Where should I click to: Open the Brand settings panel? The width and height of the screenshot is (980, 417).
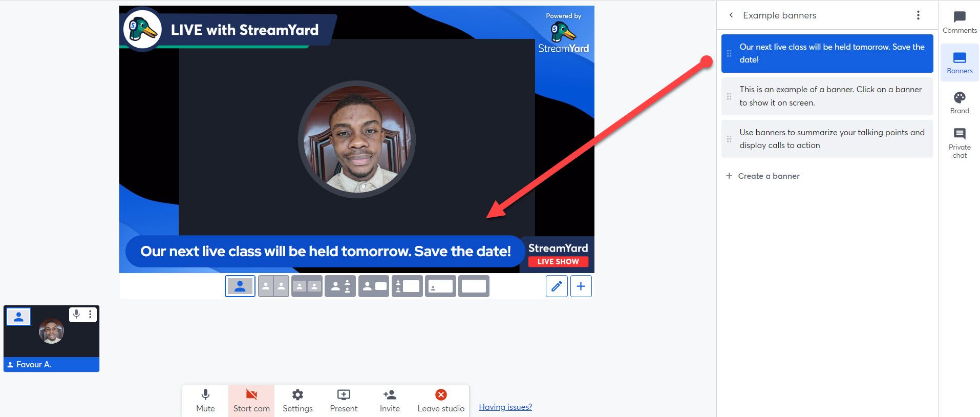pyautogui.click(x=960, y=103)
